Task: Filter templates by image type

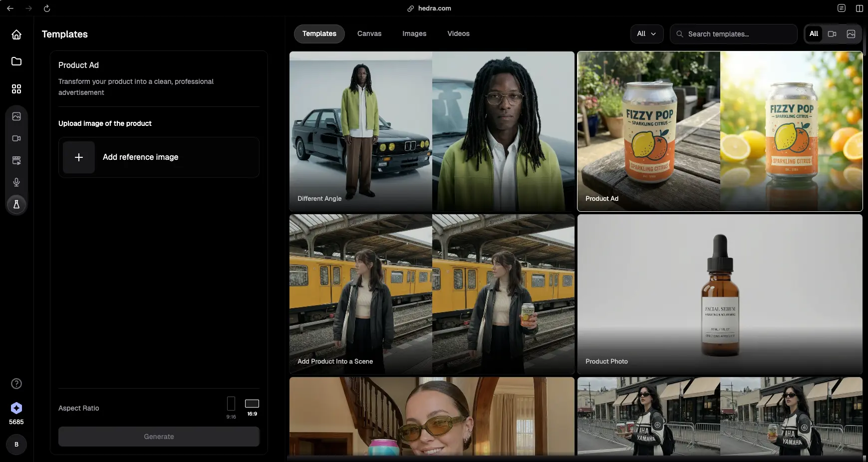Action: click(851, 34)
